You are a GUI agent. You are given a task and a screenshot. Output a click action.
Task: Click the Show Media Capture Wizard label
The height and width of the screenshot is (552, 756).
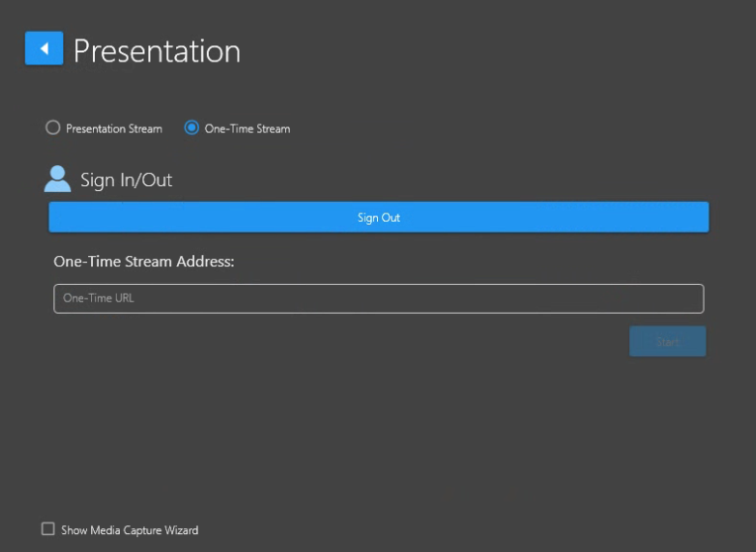(130, 530)
